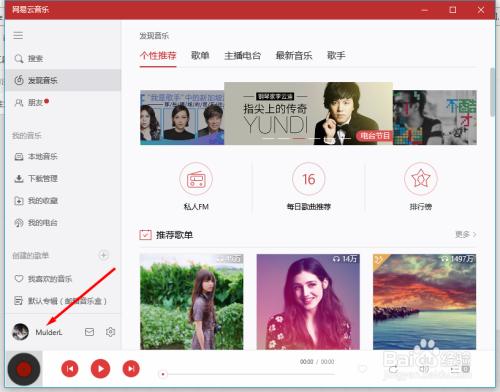Screen dimensions: 500x392
Task: Click the vertical scrollbar in content area
Action: 492,92
